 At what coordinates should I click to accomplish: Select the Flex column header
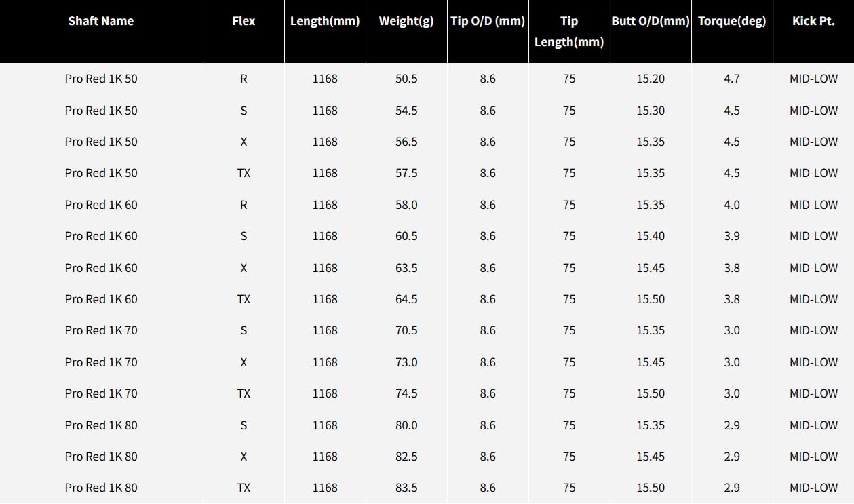pos(244,21)
